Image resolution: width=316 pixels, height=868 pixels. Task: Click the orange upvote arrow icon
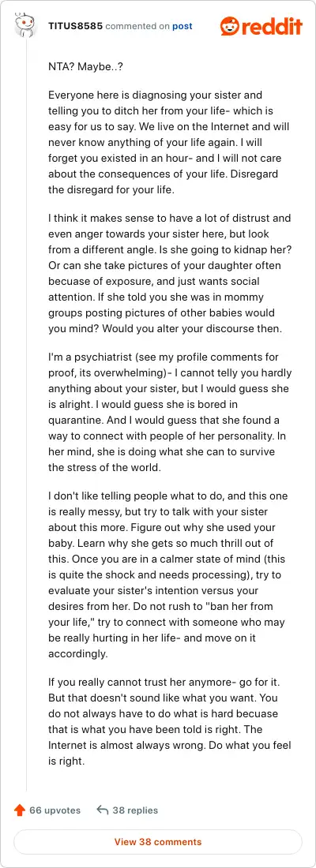click(20, 810)
